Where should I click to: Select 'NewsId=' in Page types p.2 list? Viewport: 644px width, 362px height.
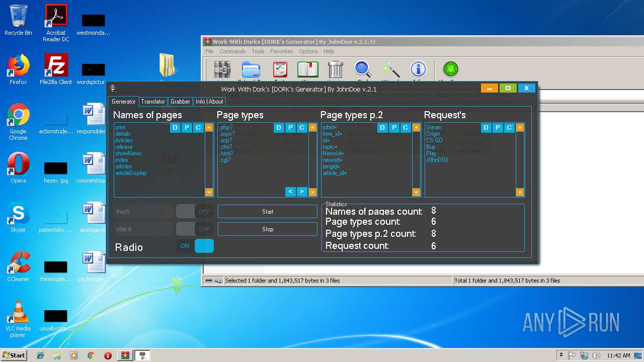coord(333,153)
